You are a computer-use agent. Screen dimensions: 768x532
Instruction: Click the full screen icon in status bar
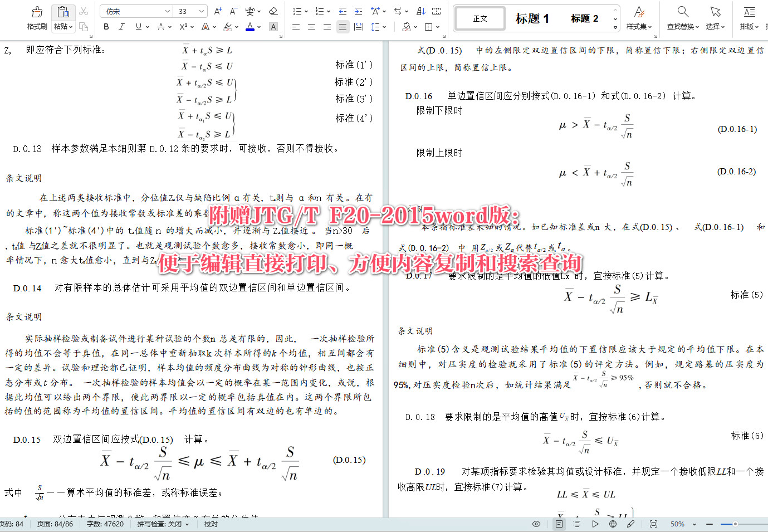pos(653,524)
